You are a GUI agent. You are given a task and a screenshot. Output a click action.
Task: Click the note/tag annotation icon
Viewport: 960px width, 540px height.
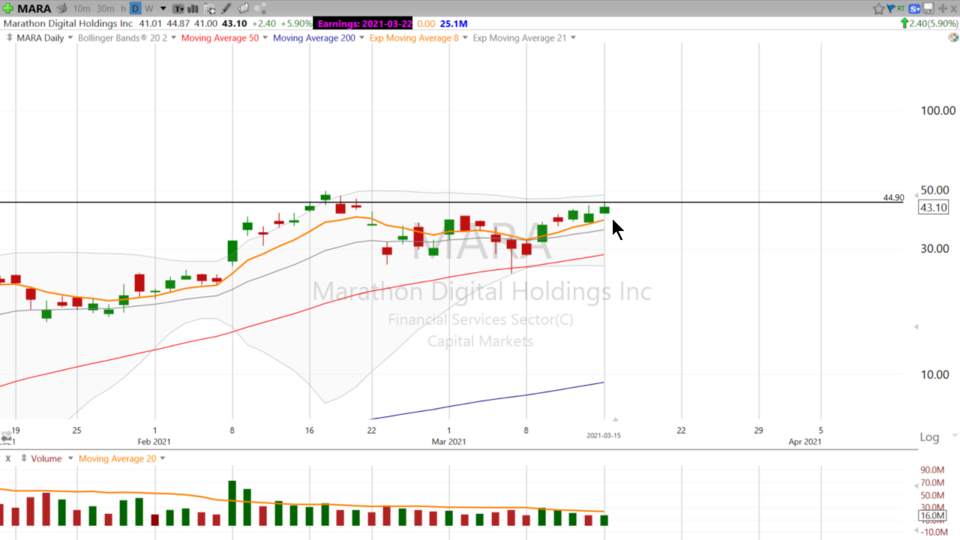coord(243,9)
